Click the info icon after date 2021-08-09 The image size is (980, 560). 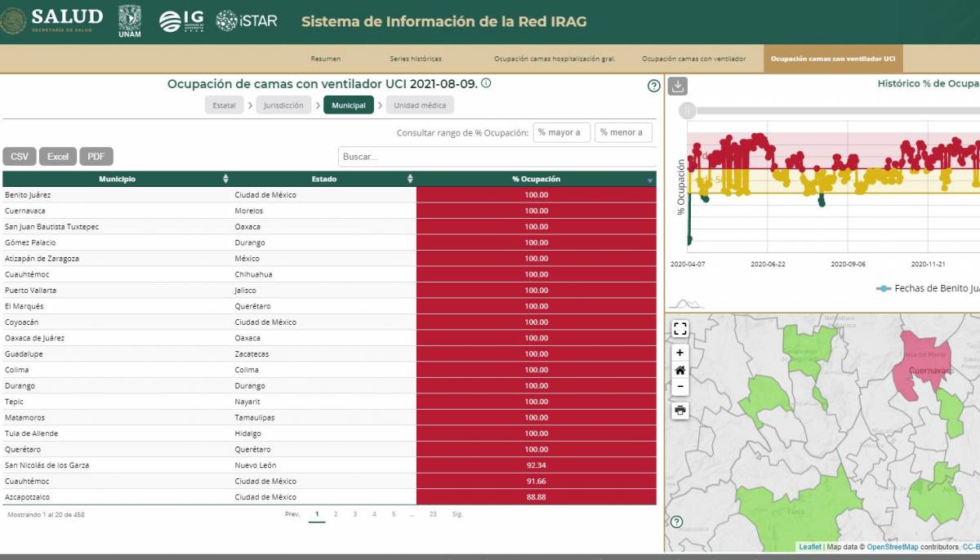(x=486, y=83)
